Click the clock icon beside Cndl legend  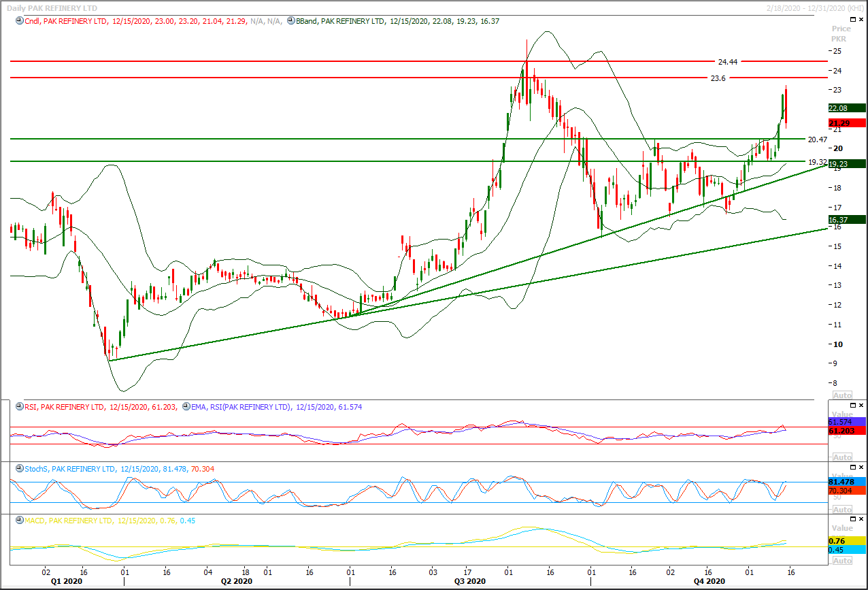click(x=18, y=21)
